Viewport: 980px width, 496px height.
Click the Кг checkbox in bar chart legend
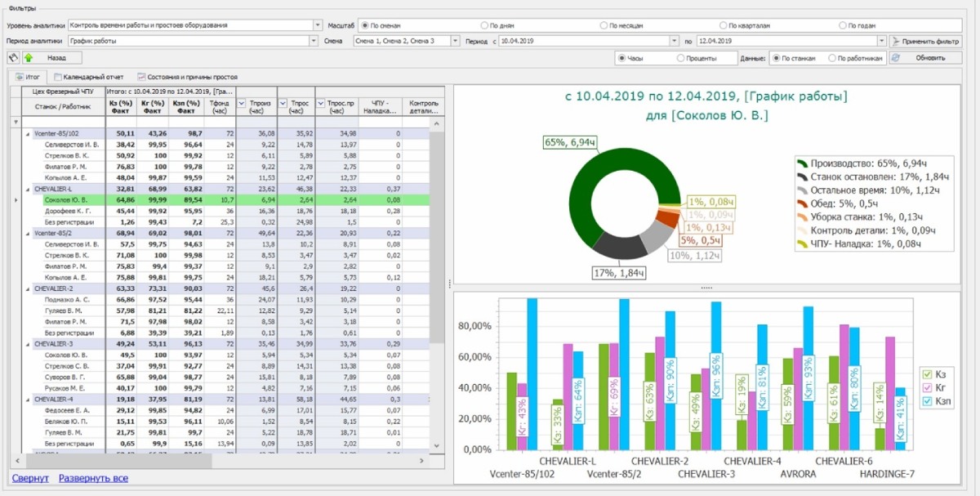coord(926,387)
